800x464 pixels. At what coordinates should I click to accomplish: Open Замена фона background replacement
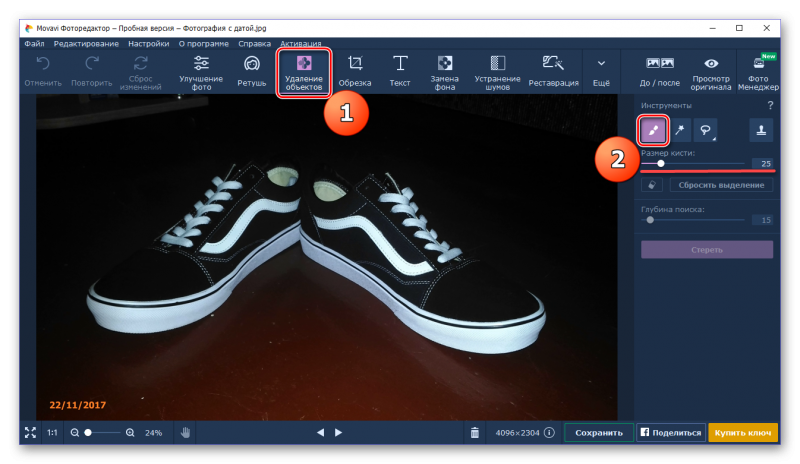pos(447,71)
